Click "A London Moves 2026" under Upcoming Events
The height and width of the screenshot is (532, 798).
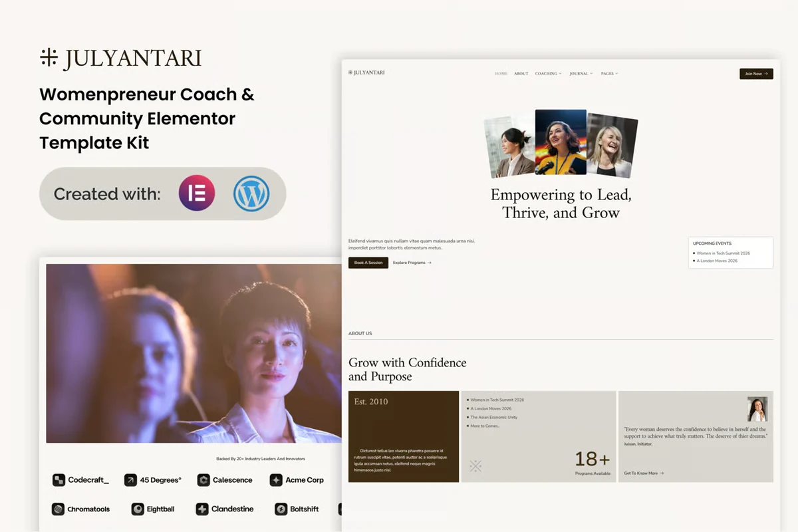(717, 261)
